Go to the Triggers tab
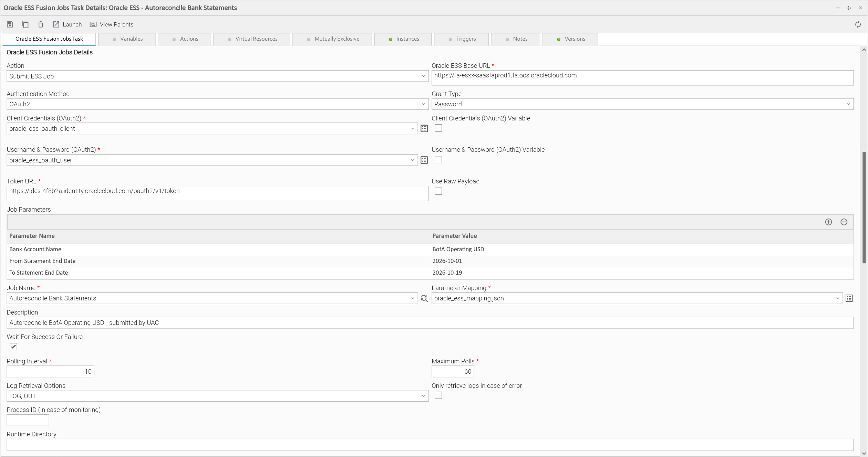 tap(462, 39)
